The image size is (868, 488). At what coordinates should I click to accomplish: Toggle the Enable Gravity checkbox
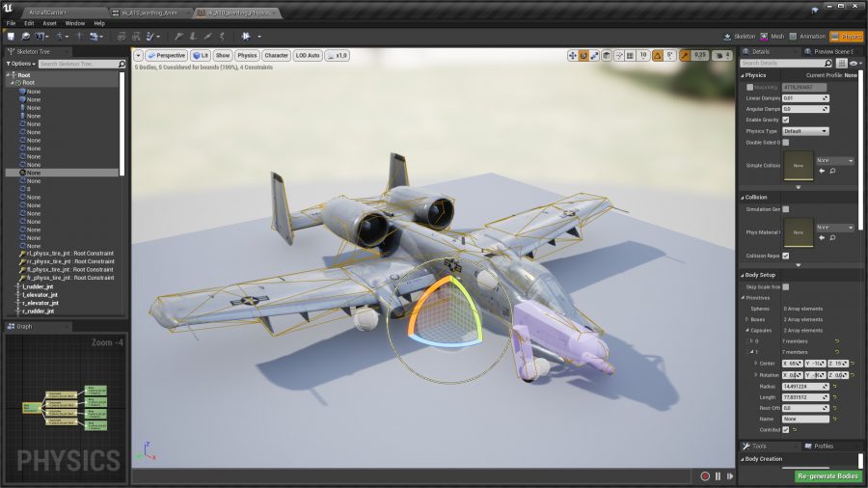(785, 120)
